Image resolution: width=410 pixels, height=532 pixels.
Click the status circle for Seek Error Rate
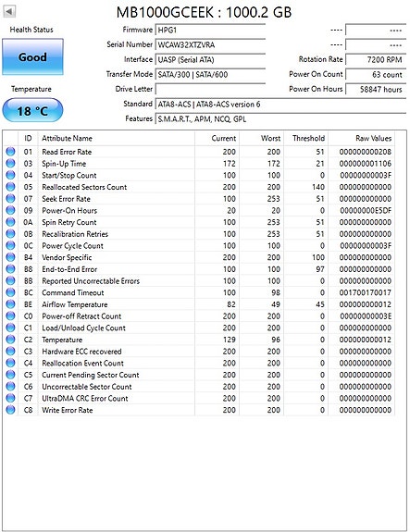coord(10,199)
